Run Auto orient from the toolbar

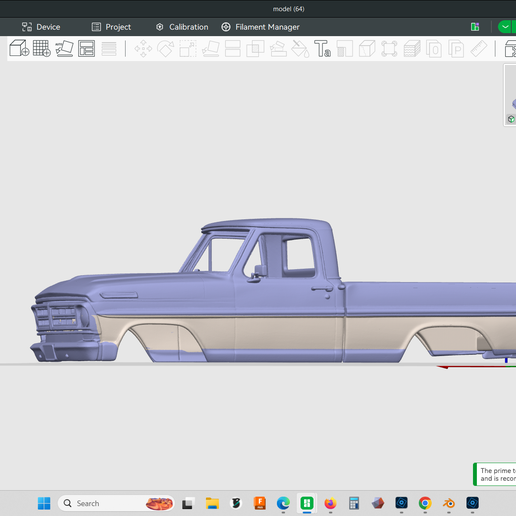tap(64, 49)
